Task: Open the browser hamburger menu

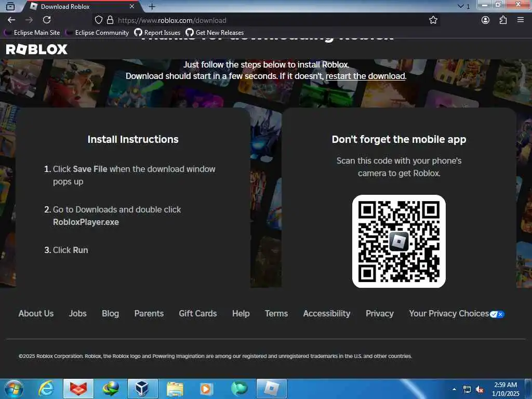Action: (521, 20)
